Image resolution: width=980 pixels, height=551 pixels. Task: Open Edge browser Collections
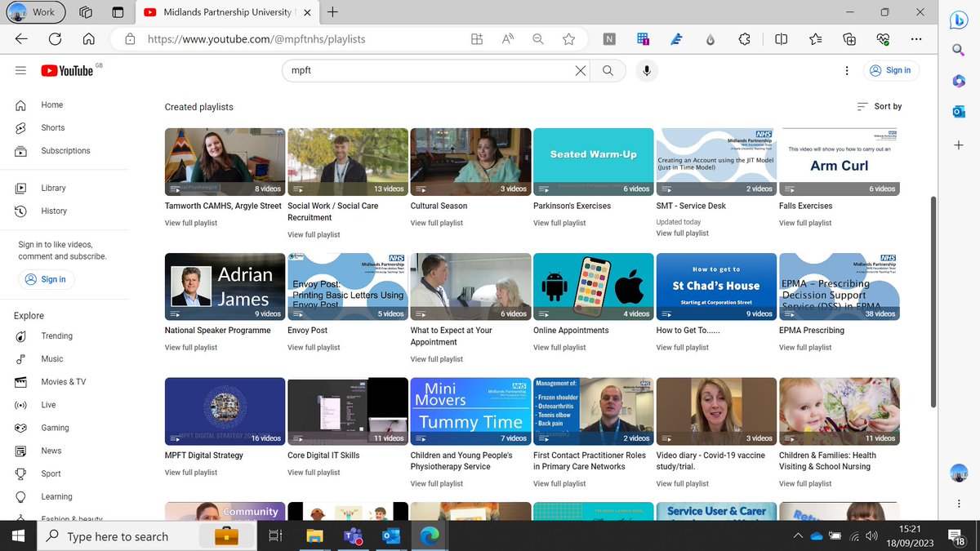point(848,38)
